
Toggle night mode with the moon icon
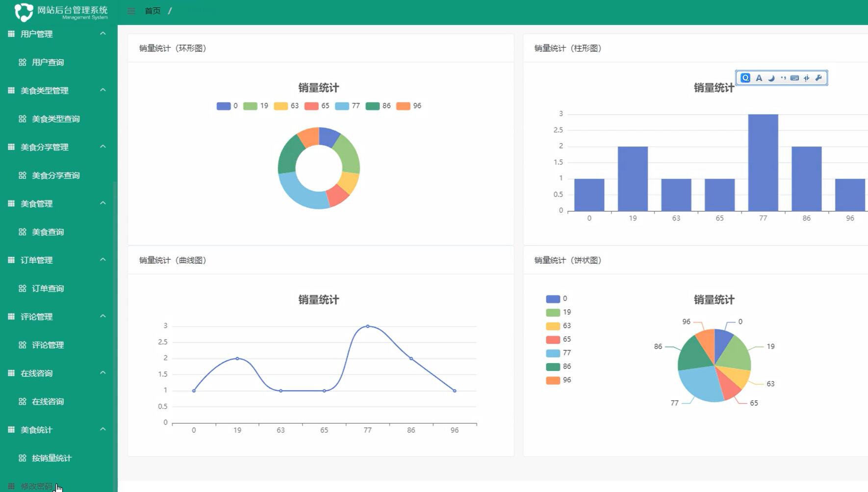click(x=770, y=77)
